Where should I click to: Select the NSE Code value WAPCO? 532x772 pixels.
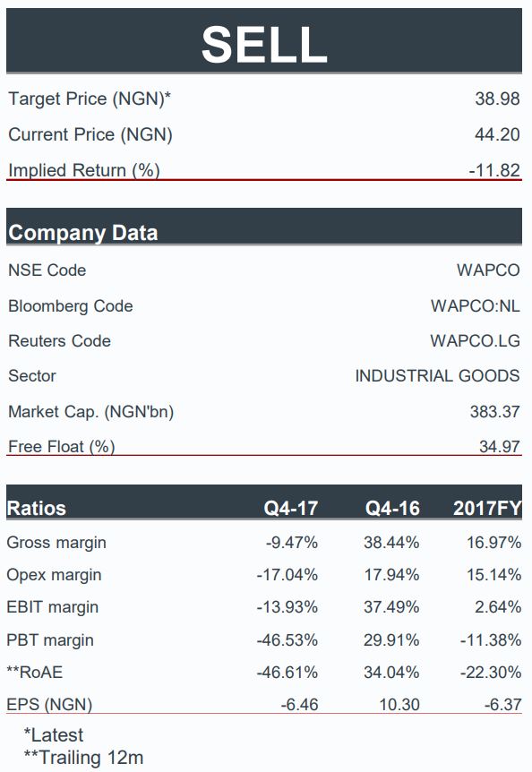[488, 270]
